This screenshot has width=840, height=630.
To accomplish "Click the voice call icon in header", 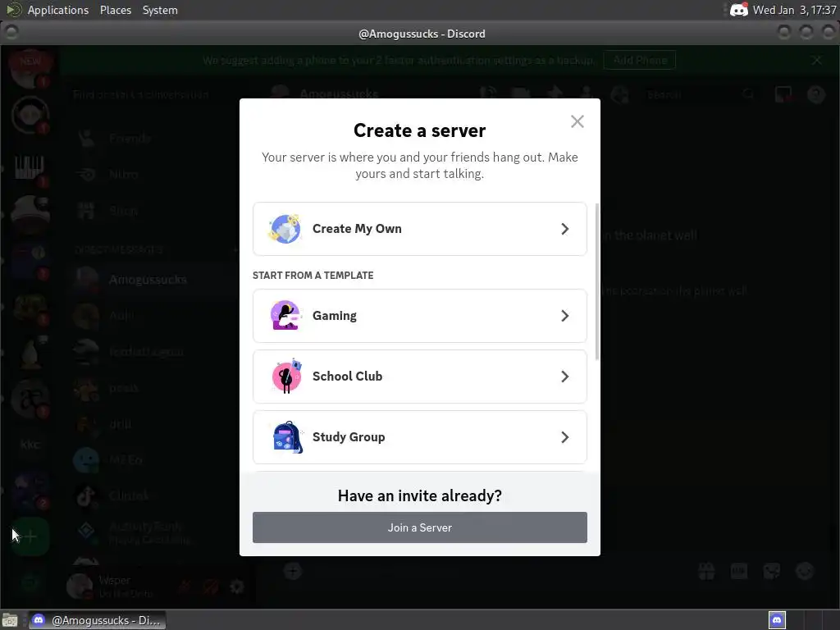I will tap(488, 94).
